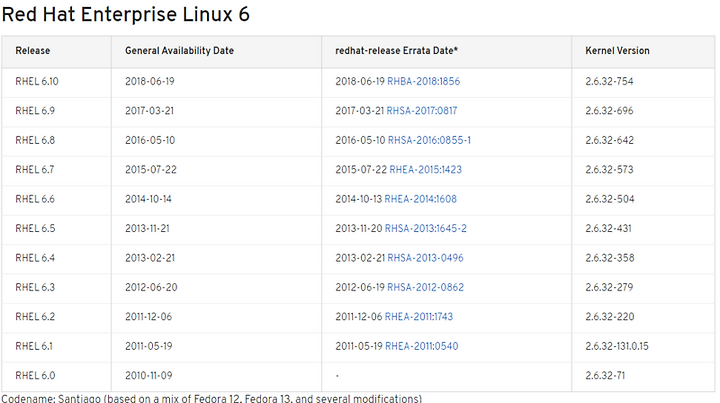Open the RHEA-2015:1423 errata link
Image resolution: width=720 pixels, height=403 pixels.
point(426,169)
